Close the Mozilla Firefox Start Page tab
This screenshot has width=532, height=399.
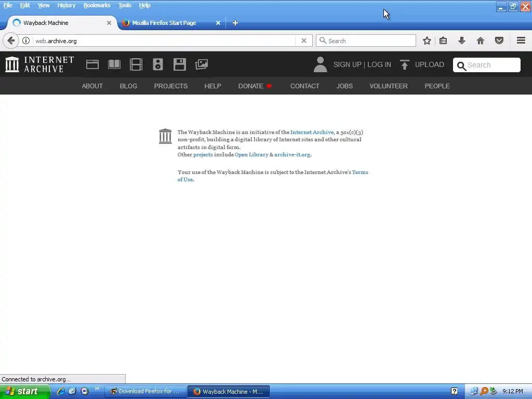tap(218, 23)
